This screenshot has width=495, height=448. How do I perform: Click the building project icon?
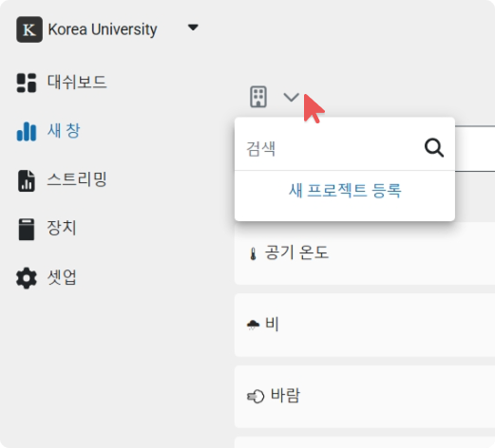pos(258,97)
